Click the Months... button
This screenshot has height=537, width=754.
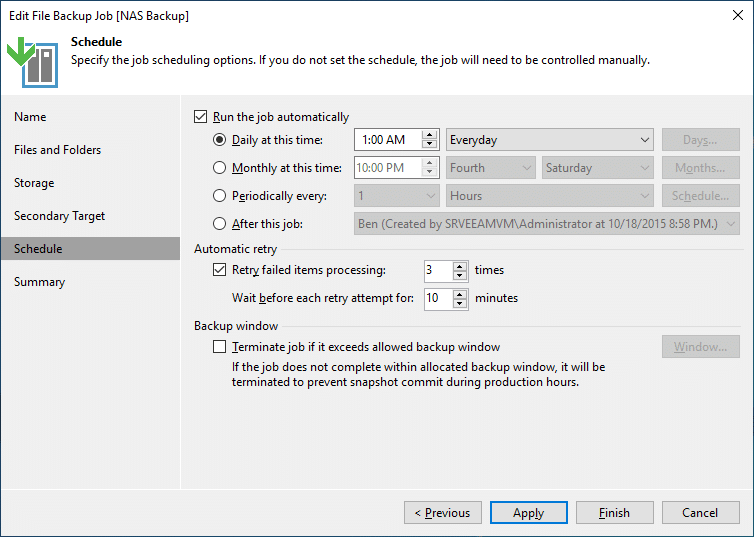[x=701, y=168]
